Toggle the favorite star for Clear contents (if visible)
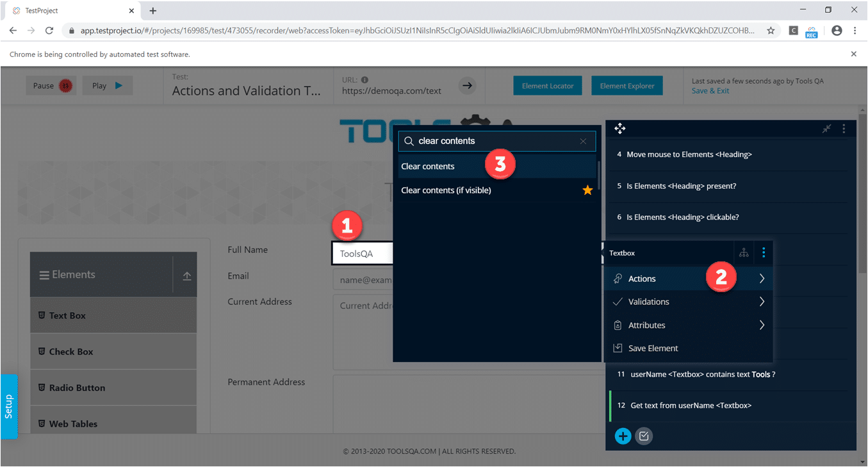Viewport: 868px width, 467px height. click(587, 190)
